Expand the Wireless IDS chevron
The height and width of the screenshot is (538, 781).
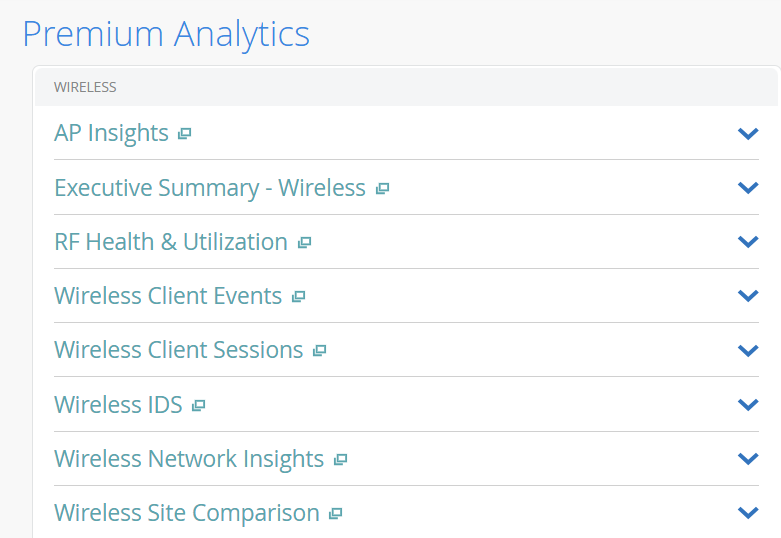[x=747, y=404]
